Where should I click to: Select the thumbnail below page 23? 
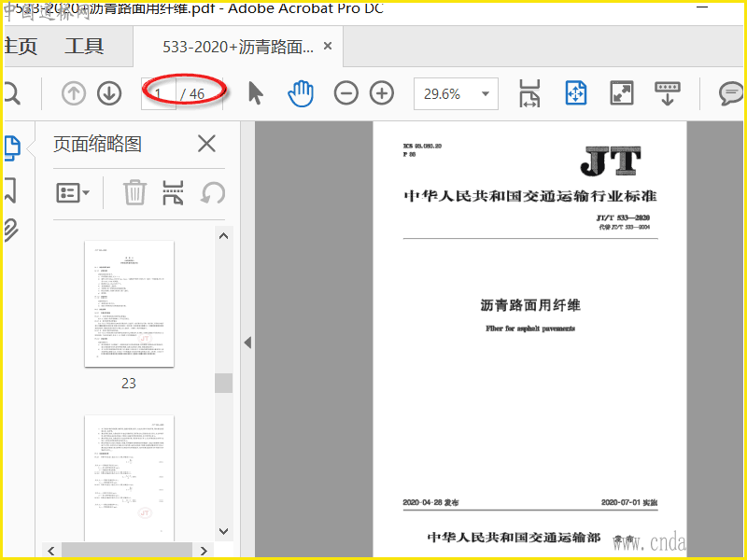[129, 478]
